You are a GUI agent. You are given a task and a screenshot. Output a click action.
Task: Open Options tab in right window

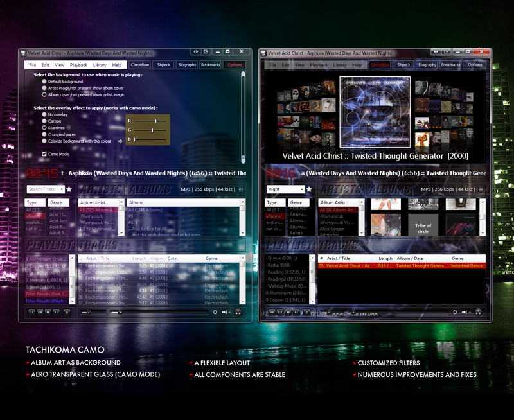(x=475, y=65)
